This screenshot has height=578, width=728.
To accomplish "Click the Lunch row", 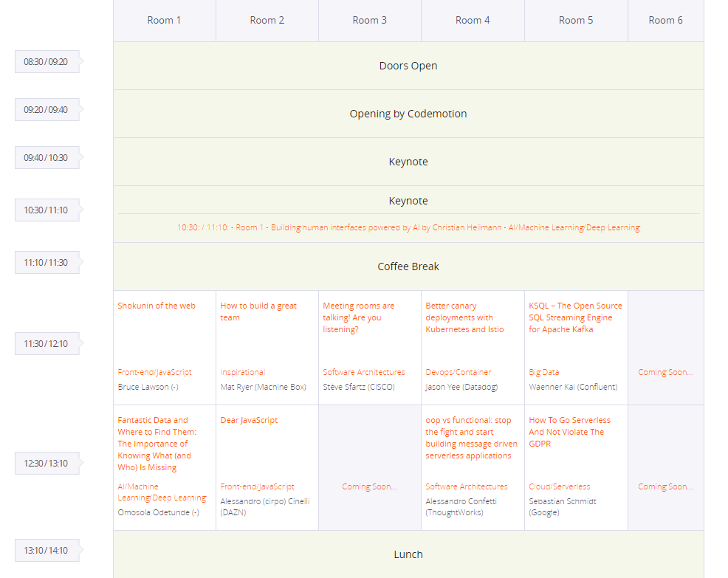I will click(x=408, y=554).
